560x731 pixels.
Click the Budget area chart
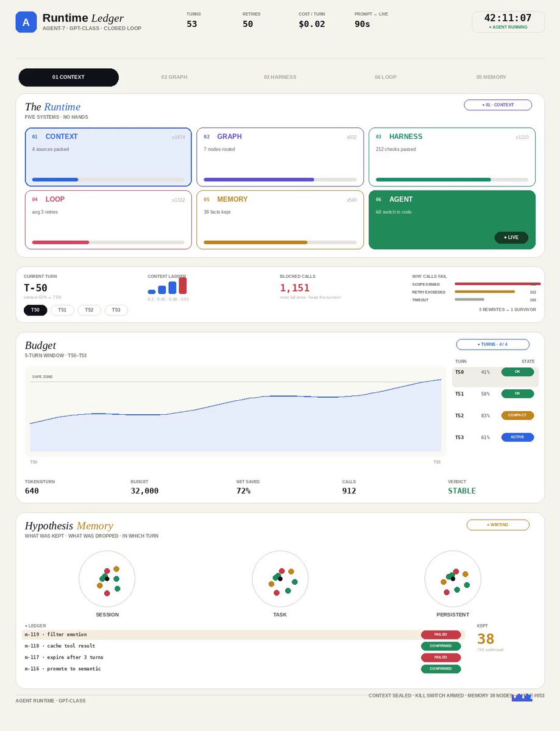tap(236, 411)
